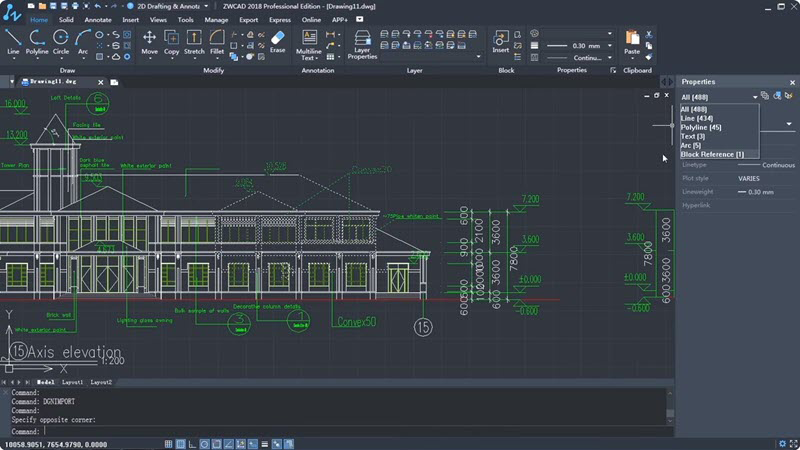The image size is (800, 450).
Task: Open the Views ribbon tab
Action: pyautogui.click(x=158, y=20)
